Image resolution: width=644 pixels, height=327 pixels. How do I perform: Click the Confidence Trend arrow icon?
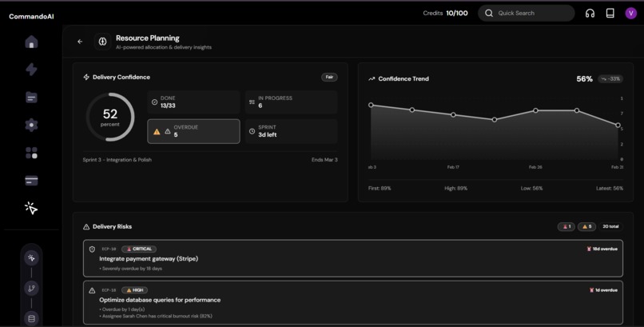pyautogui.click(x=372, y=79)
